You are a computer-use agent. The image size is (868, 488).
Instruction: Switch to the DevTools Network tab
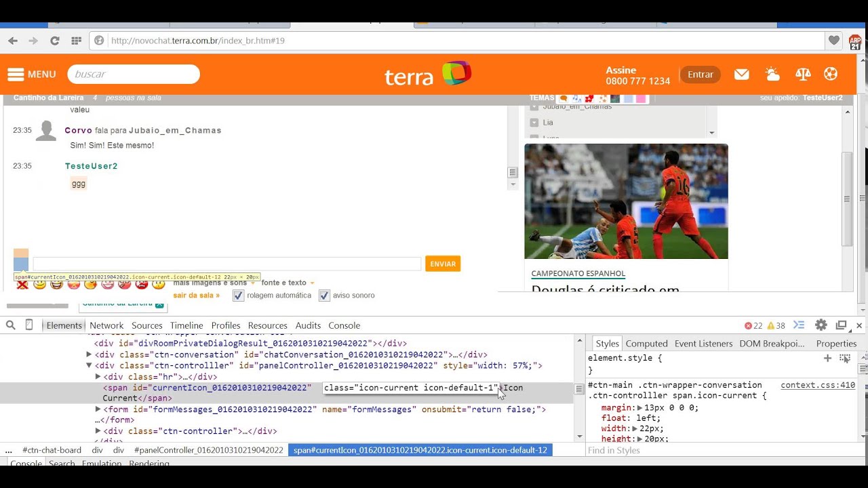(106, 325)
